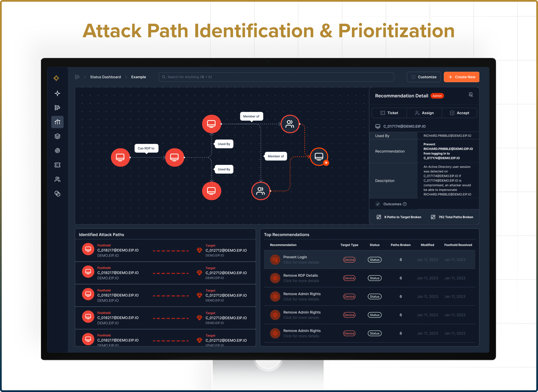The image size is (538, 392).
Task: Click the target device node with gem badge
Action: [319, 157]
